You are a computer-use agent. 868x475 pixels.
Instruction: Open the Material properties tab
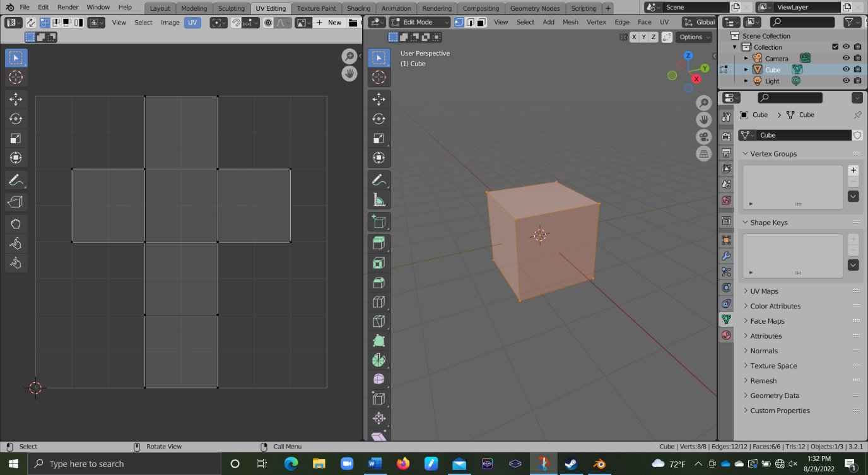point(726,335)
